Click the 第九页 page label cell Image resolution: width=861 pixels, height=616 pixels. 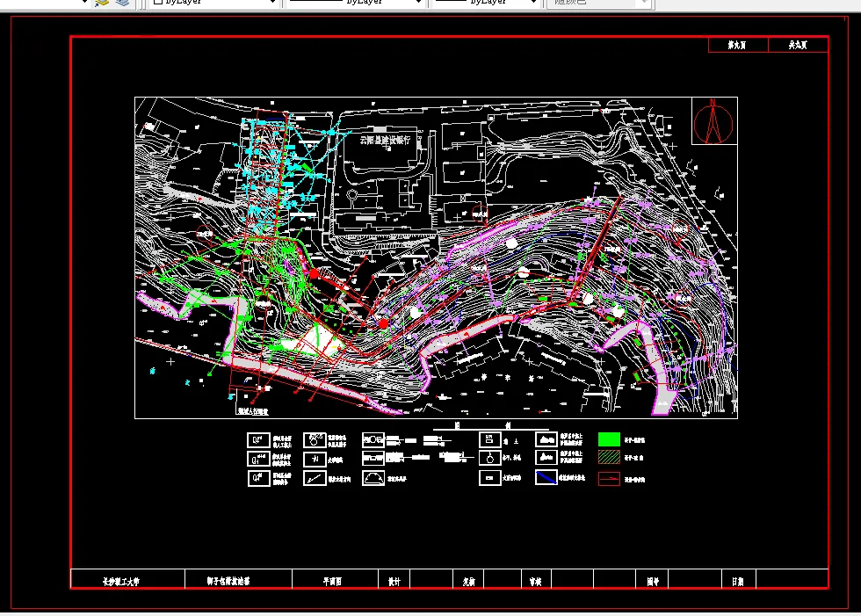click(x=737, y=45)
